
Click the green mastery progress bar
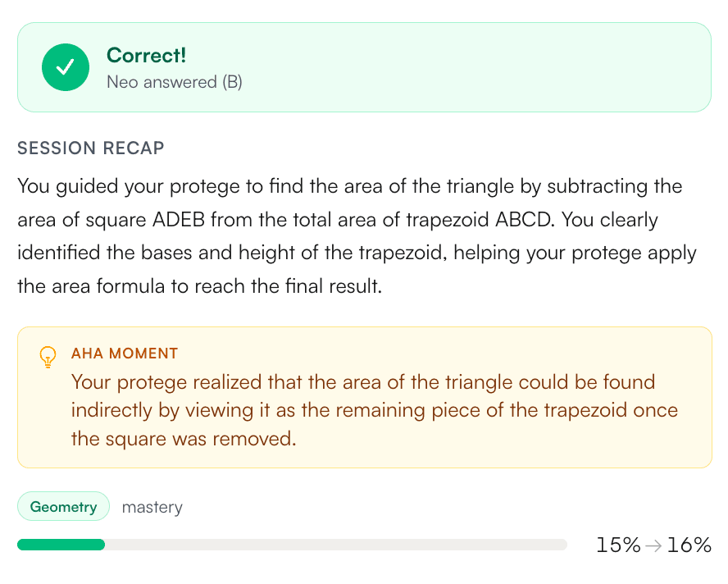pos(61,544)
